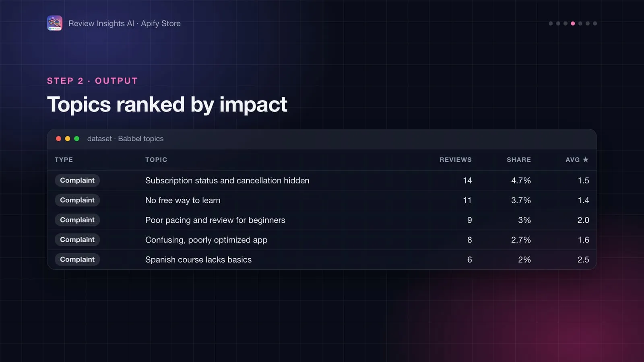Click the Review Insights AI app logo
This screenshot has width=644, height=362.
click(54, 23)
